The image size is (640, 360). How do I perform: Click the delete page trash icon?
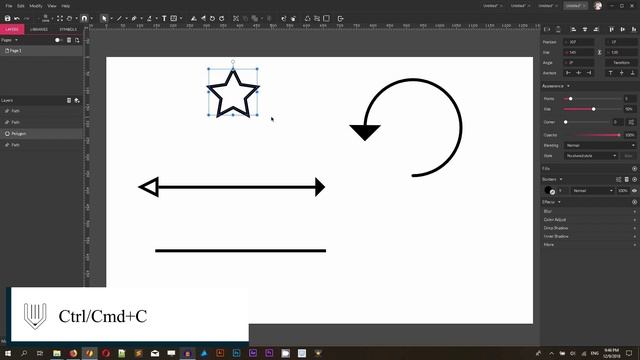[x=69, y=40]
